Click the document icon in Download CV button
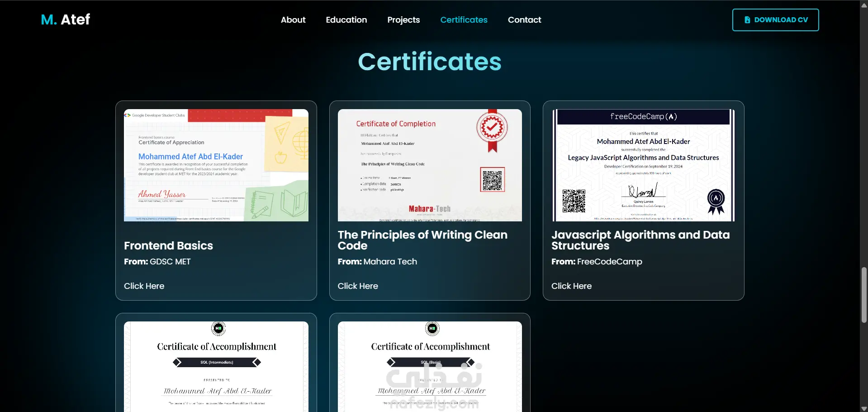The width and height of the screenshot is (868, 412). point(747,20)
